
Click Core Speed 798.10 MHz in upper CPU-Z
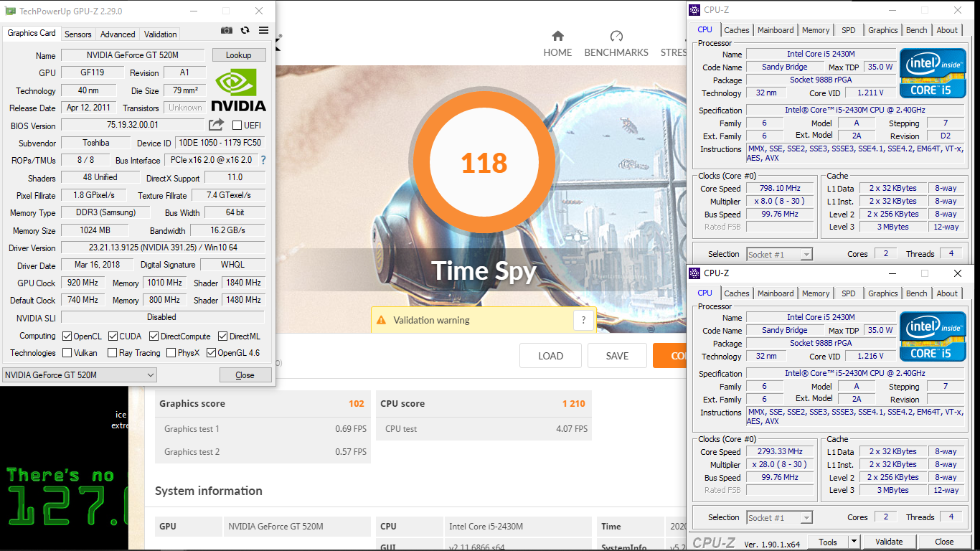click(x=780, y=189)
